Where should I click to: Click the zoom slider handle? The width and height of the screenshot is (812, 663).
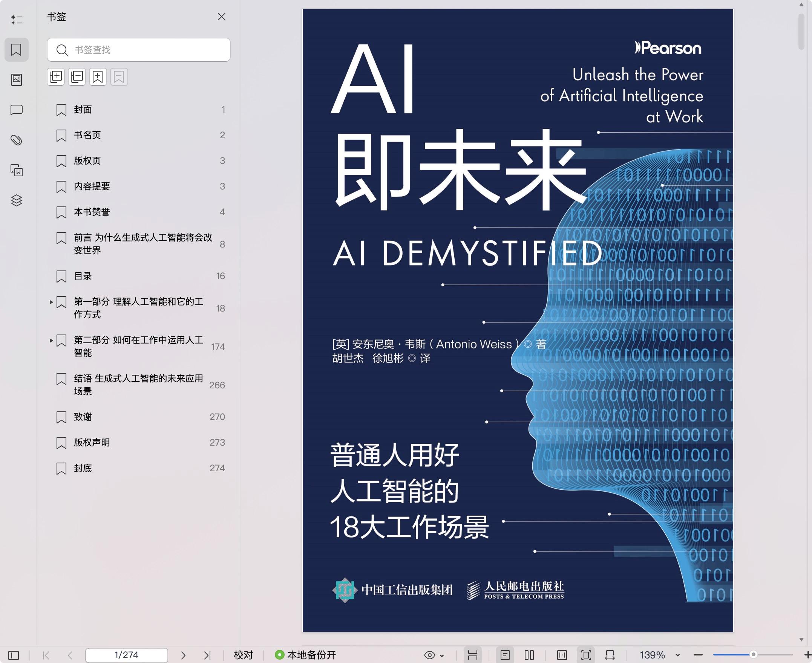click(754, 655)
